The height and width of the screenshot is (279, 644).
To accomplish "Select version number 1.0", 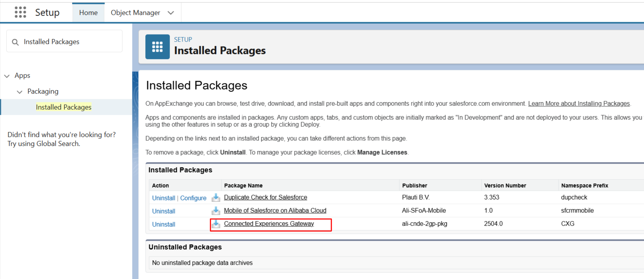I will coord(488,210).
